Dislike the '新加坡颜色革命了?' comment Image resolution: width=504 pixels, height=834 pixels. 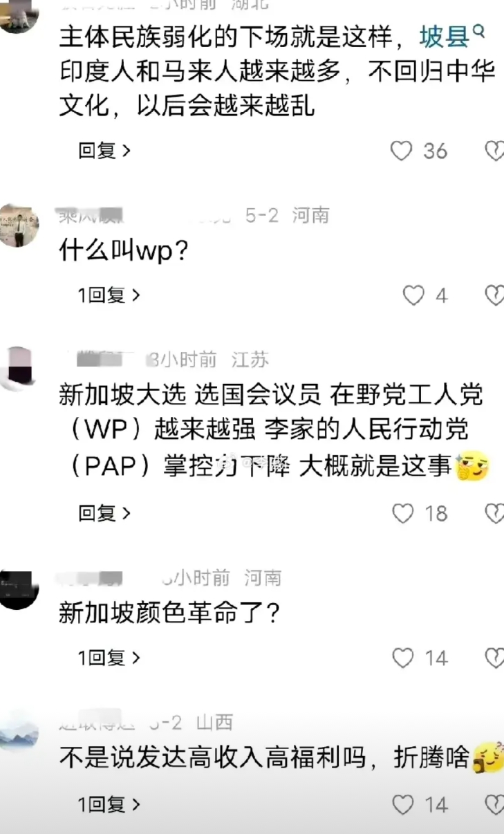click(494, 658)
